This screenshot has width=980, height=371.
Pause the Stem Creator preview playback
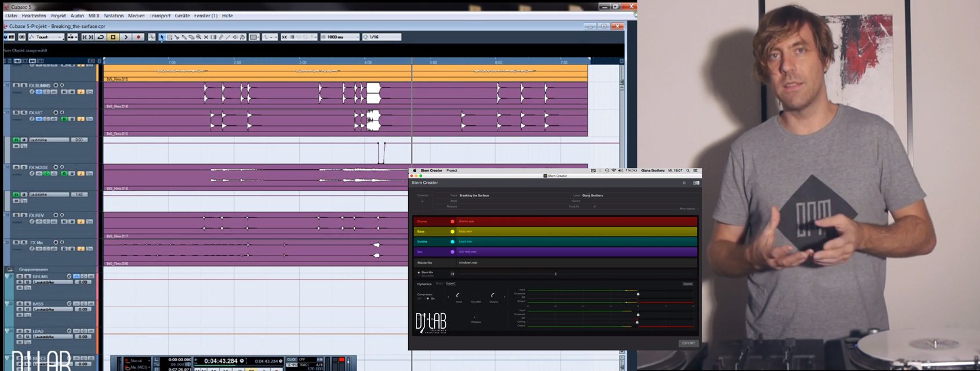(x=452, y=274)
